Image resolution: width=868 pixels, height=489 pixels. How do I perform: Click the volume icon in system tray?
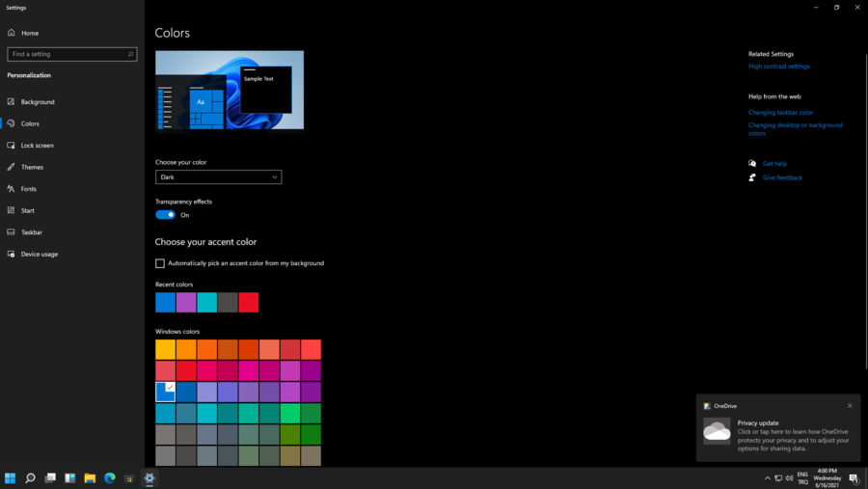tap(789, 478)
